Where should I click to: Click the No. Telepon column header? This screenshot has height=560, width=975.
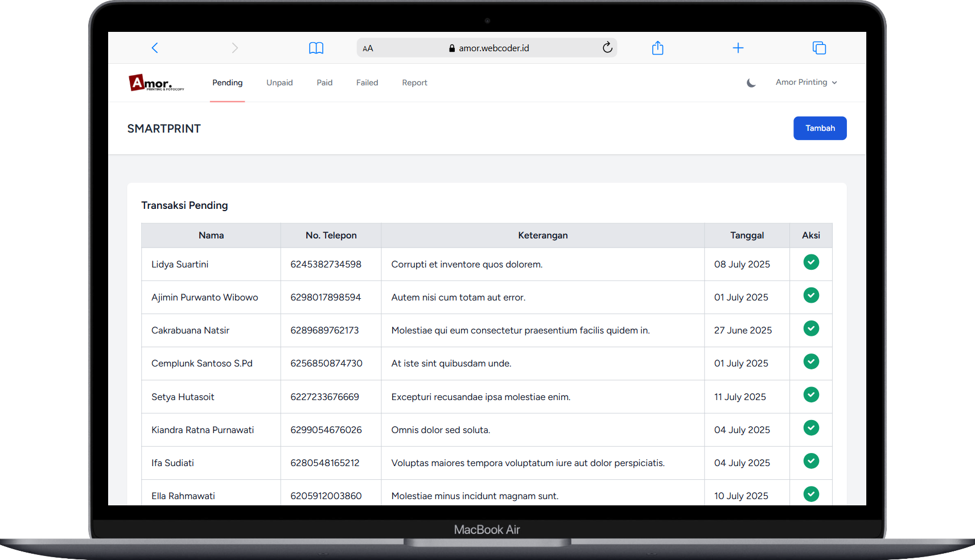tap(331, 235)
